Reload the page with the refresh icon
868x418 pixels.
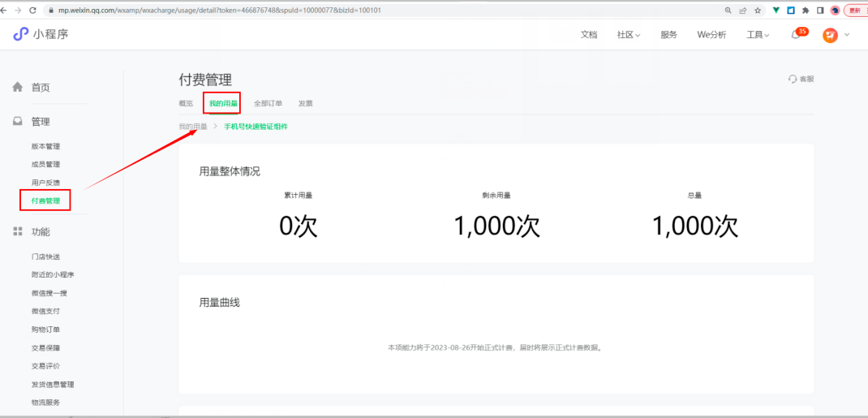click(x=32, y=11)
